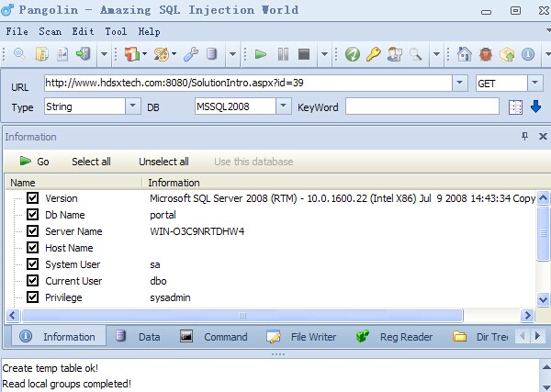Viewport: 551px width, 392px height.
Task: Click the greyed search magnifier icon
Action: click(x=415, y=54)
